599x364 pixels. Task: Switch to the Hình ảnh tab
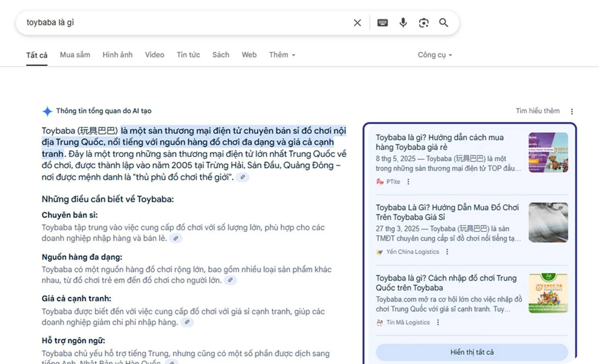click(x=118, y=55)
